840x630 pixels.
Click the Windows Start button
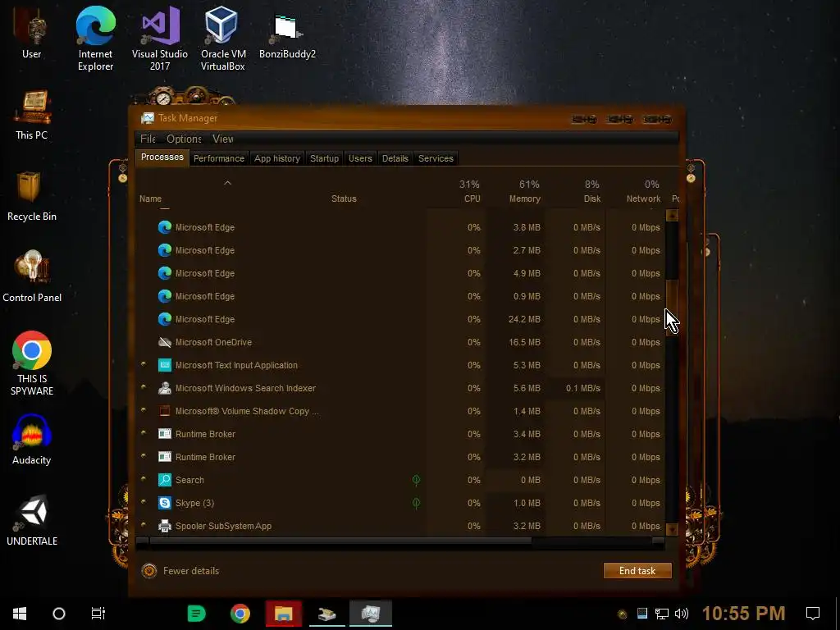click(20, 614)
